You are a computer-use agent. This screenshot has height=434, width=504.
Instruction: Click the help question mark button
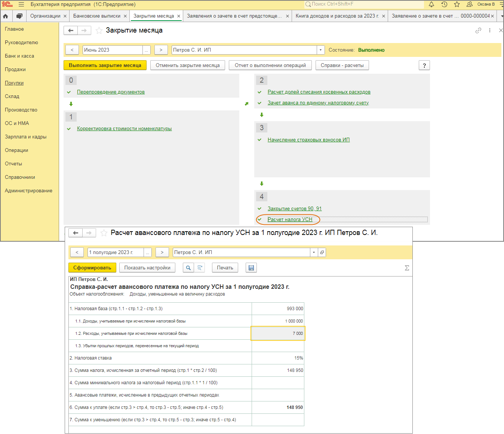tap(424, 65)
